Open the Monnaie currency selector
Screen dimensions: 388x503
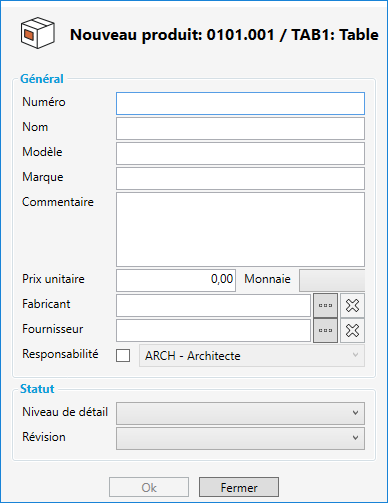click(332, 280)
